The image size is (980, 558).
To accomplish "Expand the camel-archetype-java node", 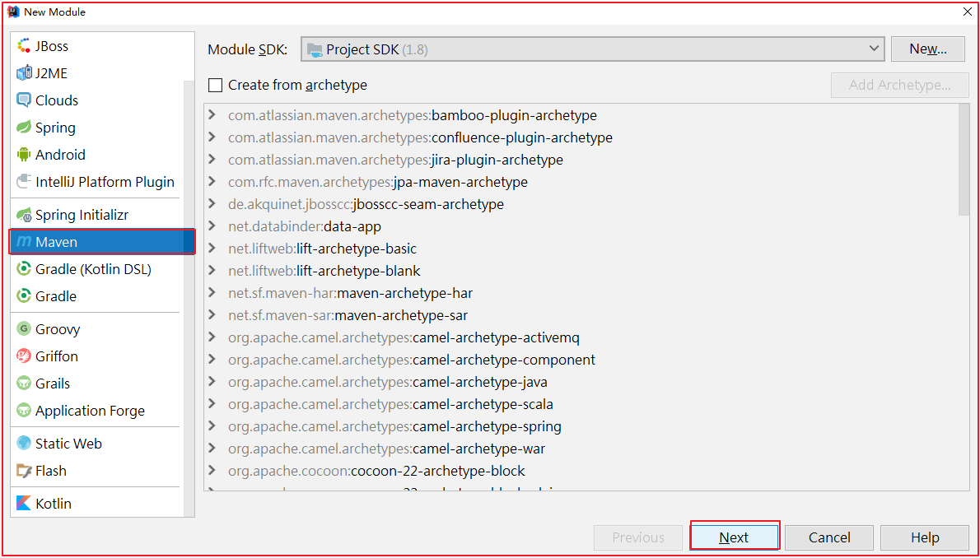I will (x=212, y=382).
